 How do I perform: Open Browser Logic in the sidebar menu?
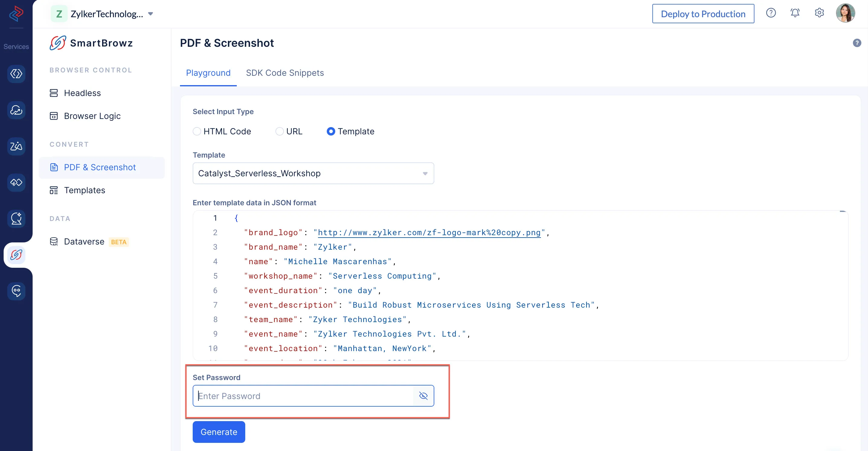[x=102, y=116]
